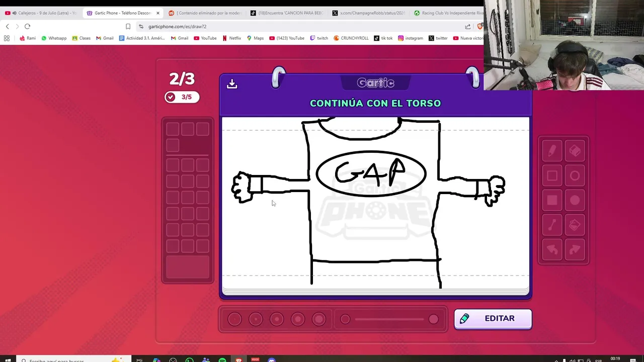This screenshot has height=362, width=644.
Task: Open the instagram bookmark
Action: [x=411, y=38]
